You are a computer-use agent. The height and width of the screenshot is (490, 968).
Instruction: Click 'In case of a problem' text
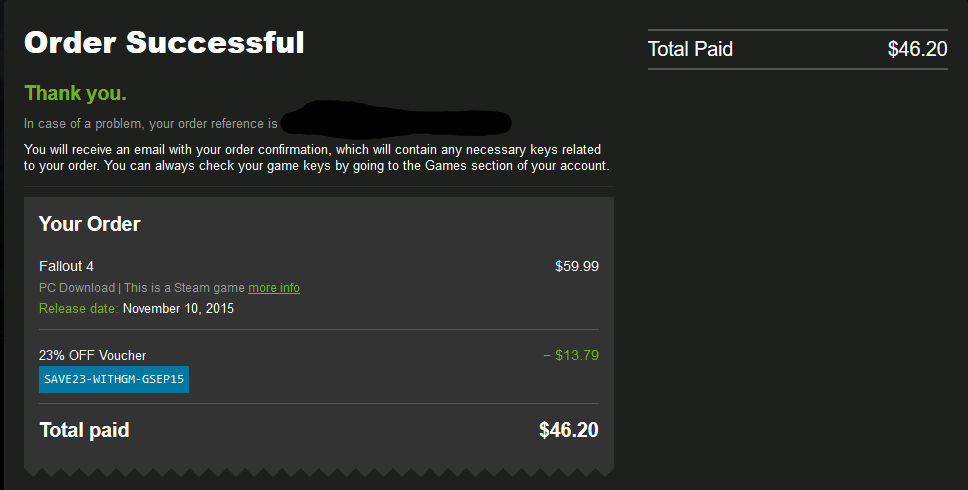150,124
